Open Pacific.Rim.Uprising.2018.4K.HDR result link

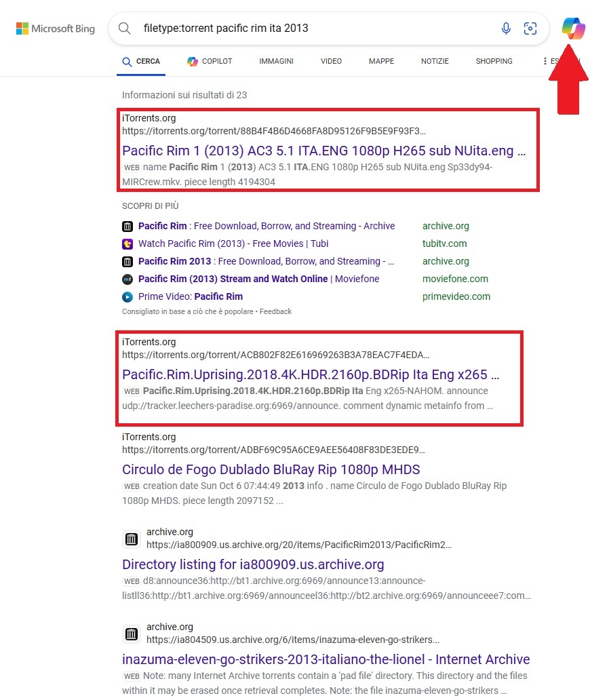point(311,374)
